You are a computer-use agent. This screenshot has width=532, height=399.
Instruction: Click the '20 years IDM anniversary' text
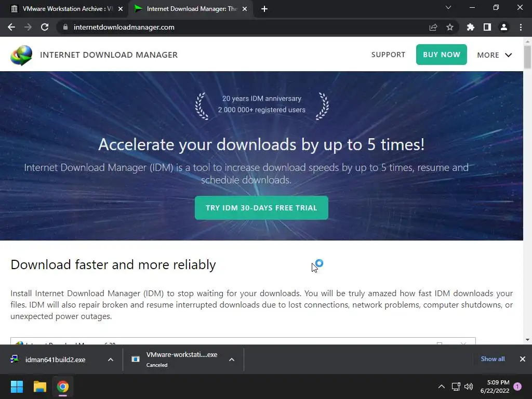click(262, 98)
